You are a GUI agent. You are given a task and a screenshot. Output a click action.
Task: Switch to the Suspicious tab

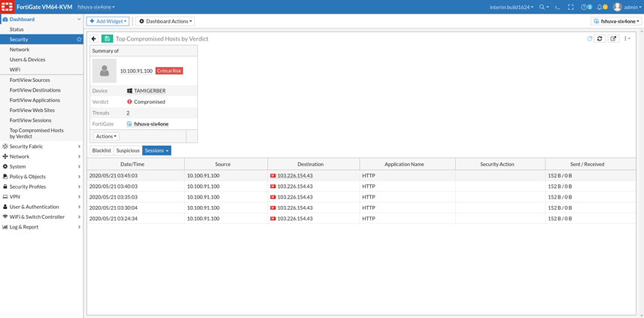point(127,150)
